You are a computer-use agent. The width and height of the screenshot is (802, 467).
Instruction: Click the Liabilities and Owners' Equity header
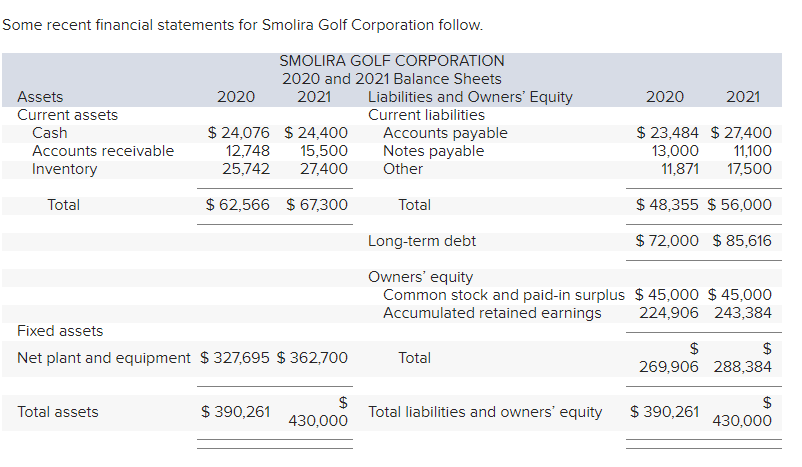[470, 97]
